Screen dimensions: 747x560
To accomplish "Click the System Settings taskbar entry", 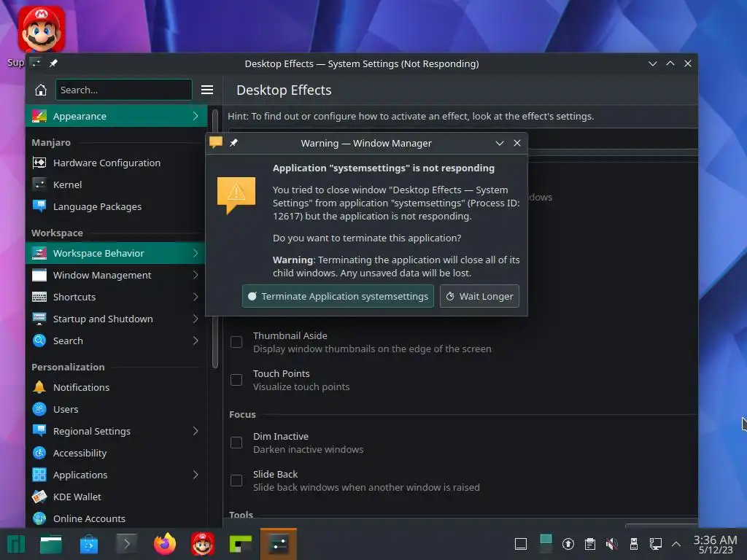I will click(279, 544).
